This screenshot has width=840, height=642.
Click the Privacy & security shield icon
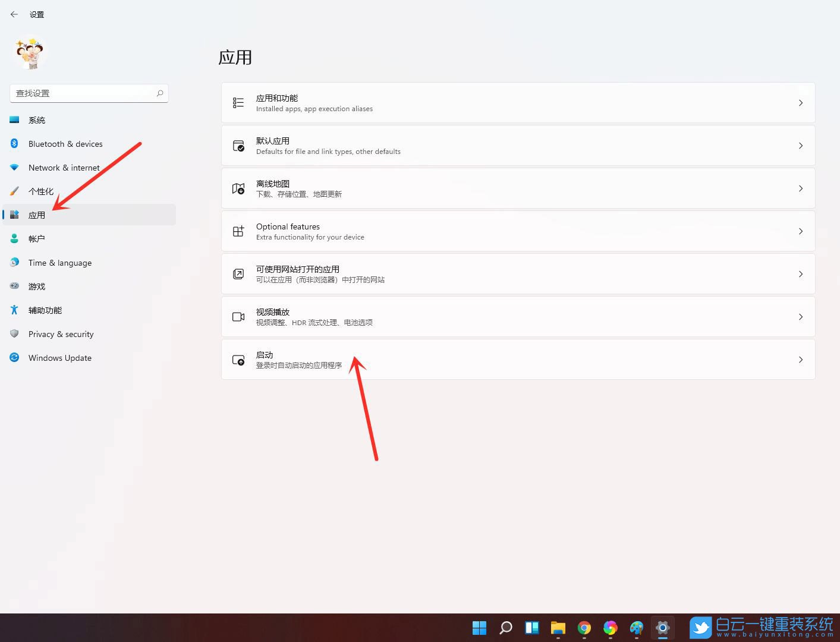click(14, 333)
